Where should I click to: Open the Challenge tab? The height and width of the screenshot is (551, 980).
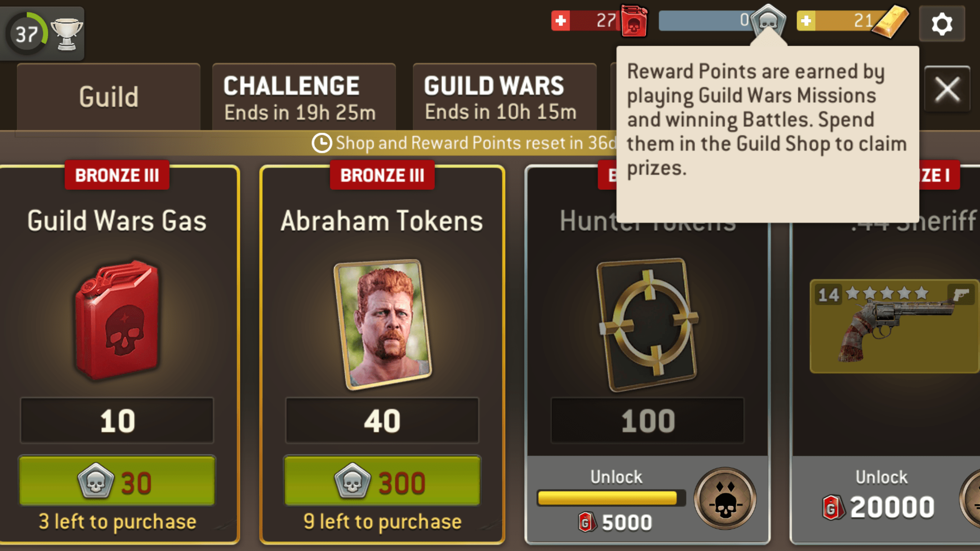click(x=304, y=97)
